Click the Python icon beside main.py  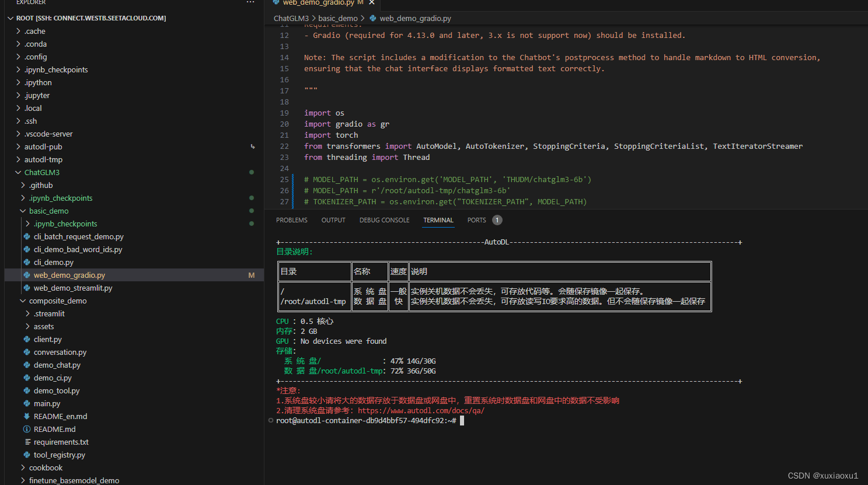pos(28,403)
